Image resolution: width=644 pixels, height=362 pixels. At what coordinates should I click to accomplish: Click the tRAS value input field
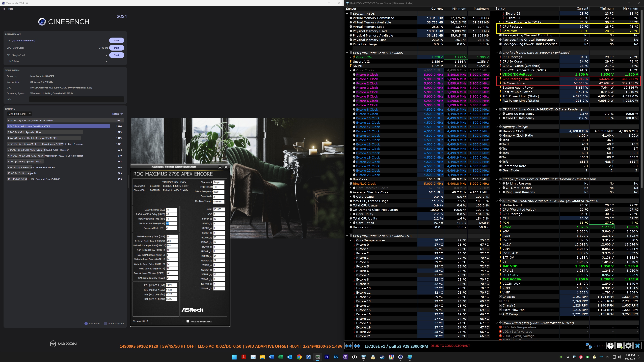click(x=171, y=223)
